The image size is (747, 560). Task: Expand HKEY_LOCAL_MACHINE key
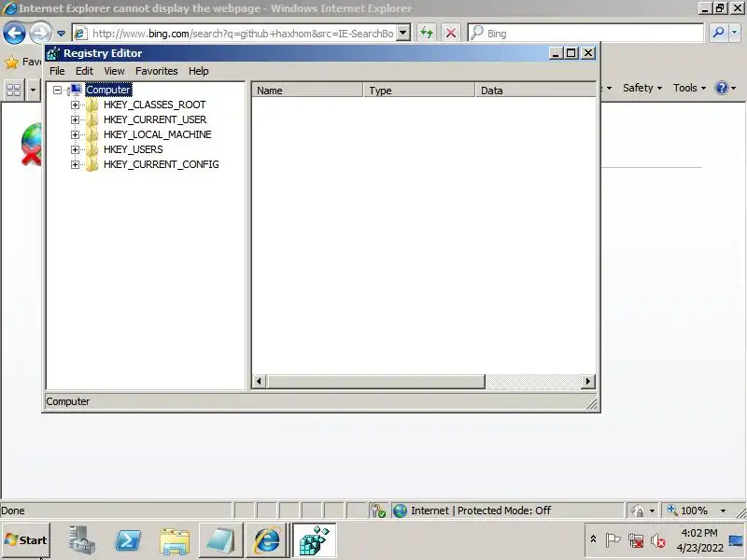point(75,134)
